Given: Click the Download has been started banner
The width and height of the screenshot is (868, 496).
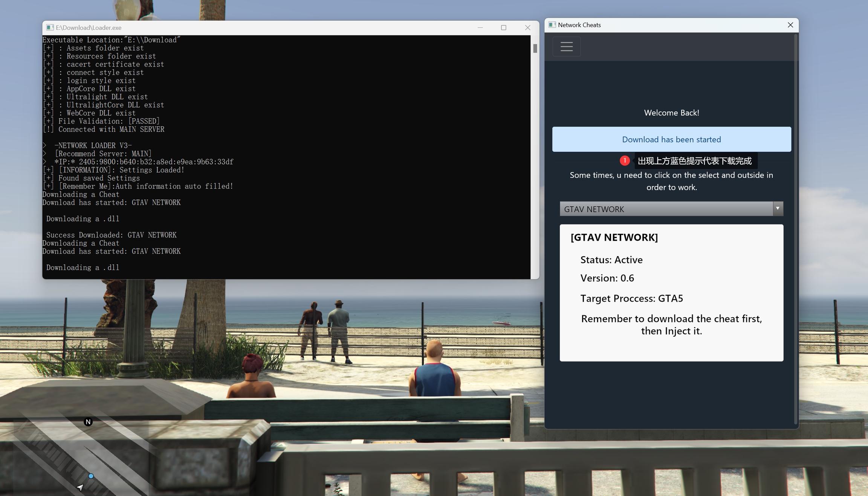Looking at the screenshot, I should (x=671, y=139).
